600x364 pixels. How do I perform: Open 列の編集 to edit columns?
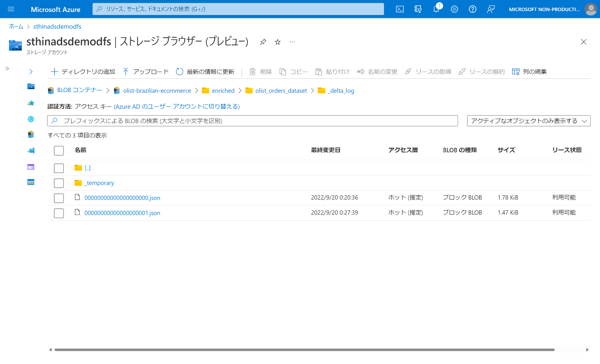click(529, 72)
